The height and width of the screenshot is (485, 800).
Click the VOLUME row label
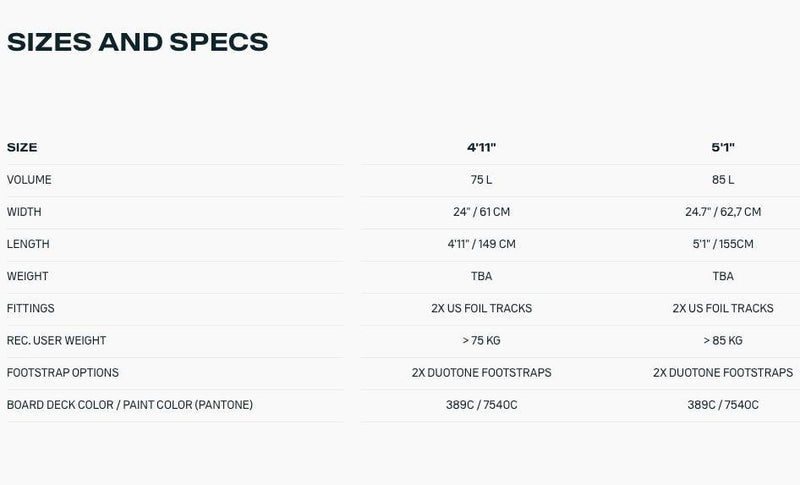[29, 180]
